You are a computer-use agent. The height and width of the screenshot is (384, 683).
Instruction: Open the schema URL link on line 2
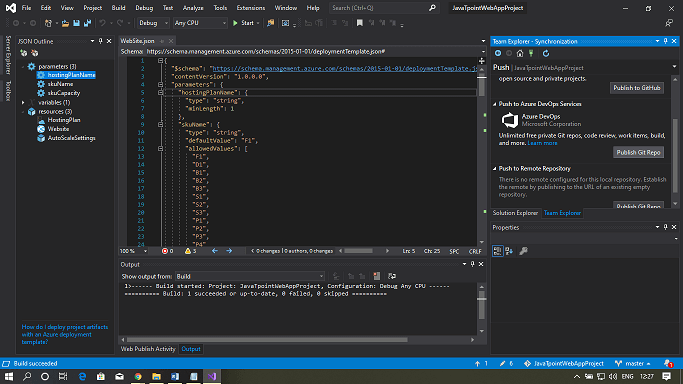point(344,68)
